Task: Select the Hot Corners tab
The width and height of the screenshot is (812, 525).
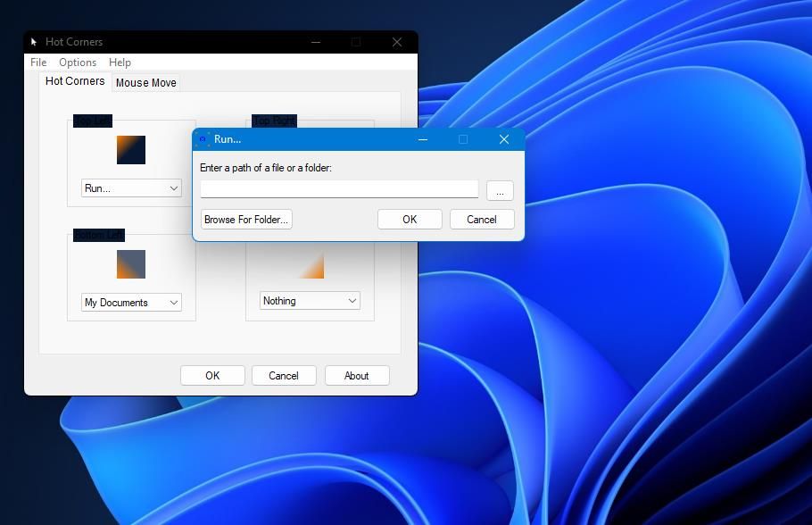Action: pyautogui.click(x=75, y=81)
